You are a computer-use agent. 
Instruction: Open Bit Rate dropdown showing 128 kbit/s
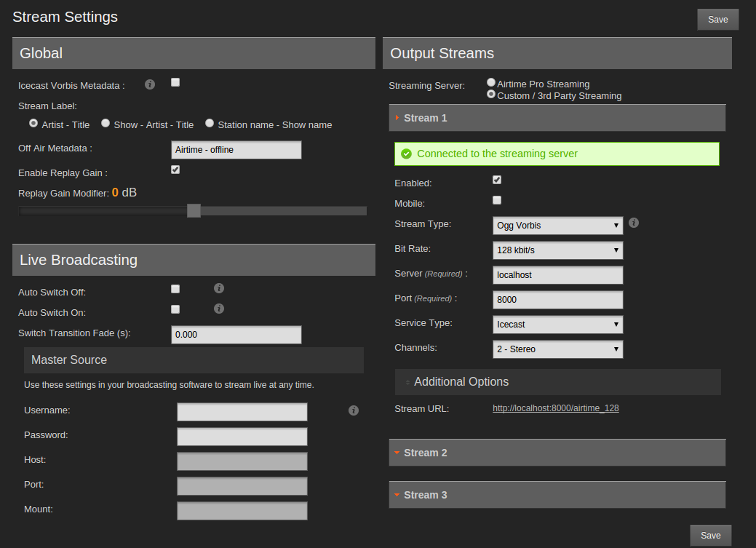coord(558,250)
